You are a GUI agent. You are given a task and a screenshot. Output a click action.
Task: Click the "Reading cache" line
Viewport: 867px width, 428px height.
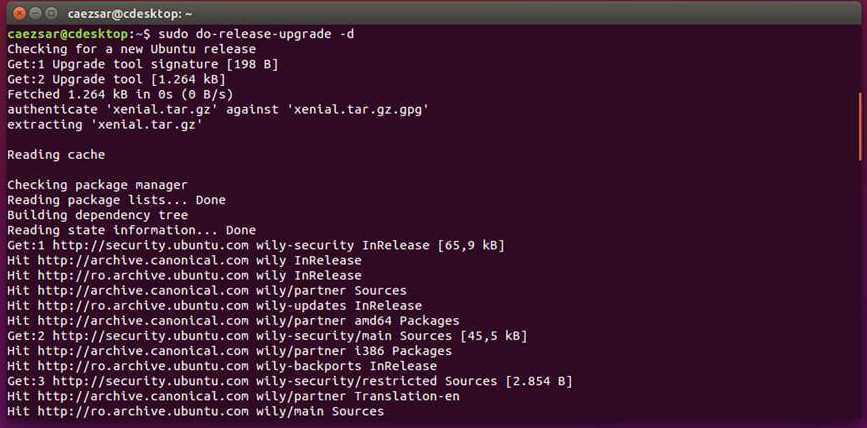click(x=56, y=154)
